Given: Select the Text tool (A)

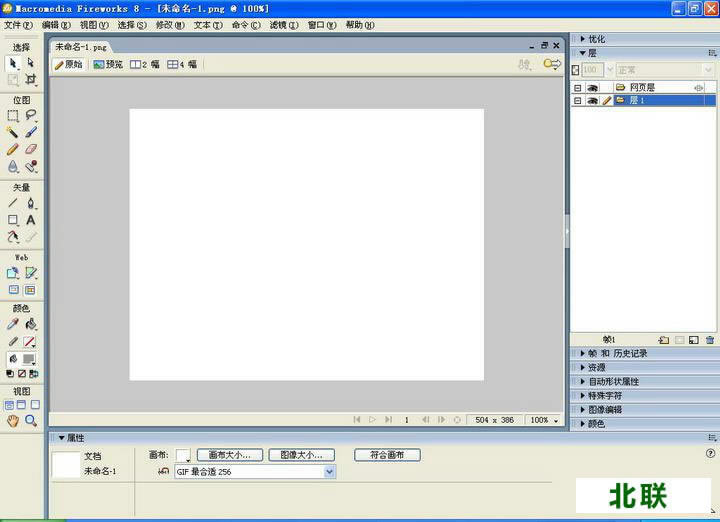Looking at the screenshot, I should 30,220.
